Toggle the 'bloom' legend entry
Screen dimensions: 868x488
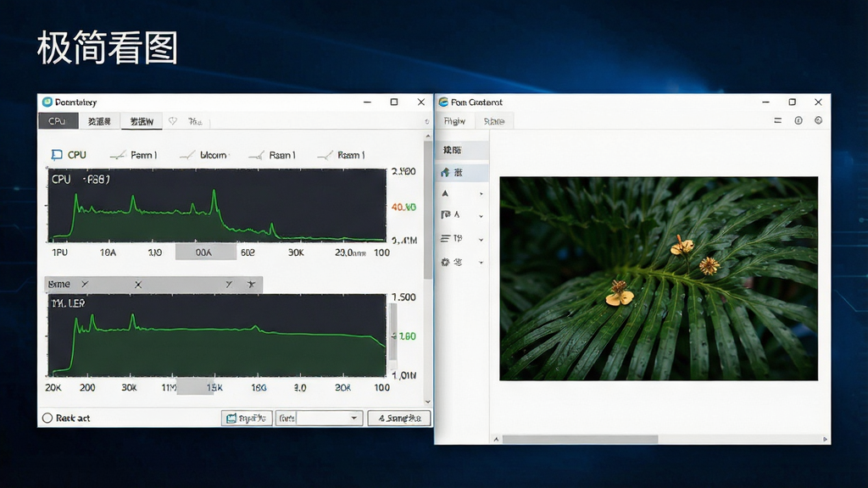pos(203,156)
